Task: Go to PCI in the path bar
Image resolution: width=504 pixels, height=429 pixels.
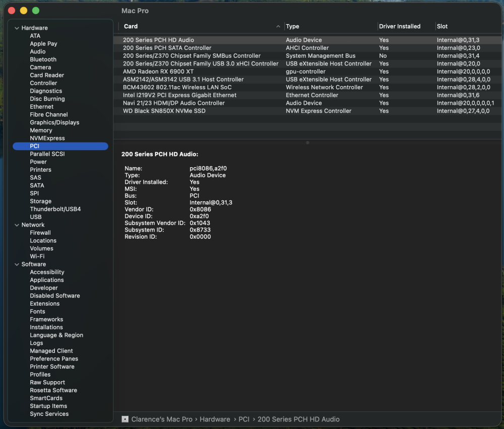Action: (x=244, y=419)
